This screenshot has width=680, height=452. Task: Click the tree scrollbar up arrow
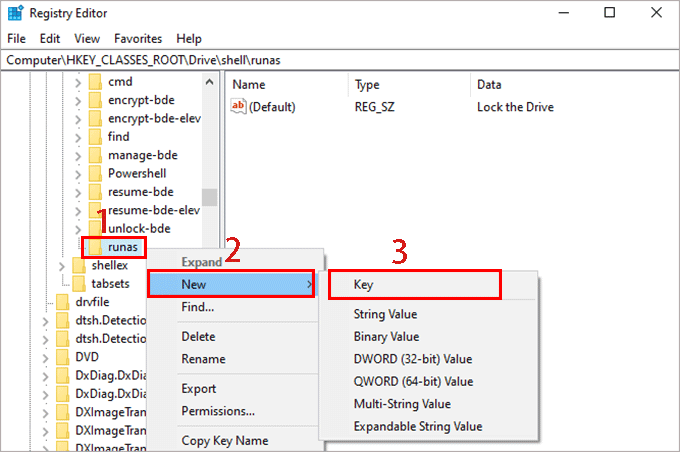(209, 82)
